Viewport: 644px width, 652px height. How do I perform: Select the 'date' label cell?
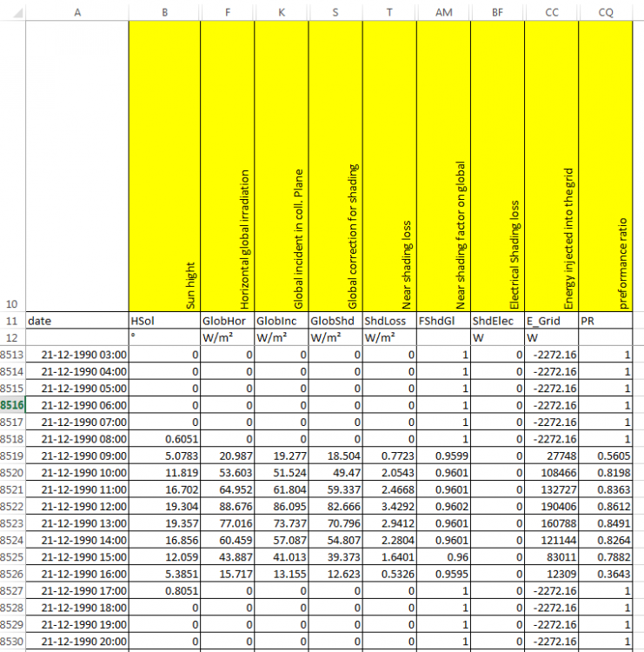77,321
